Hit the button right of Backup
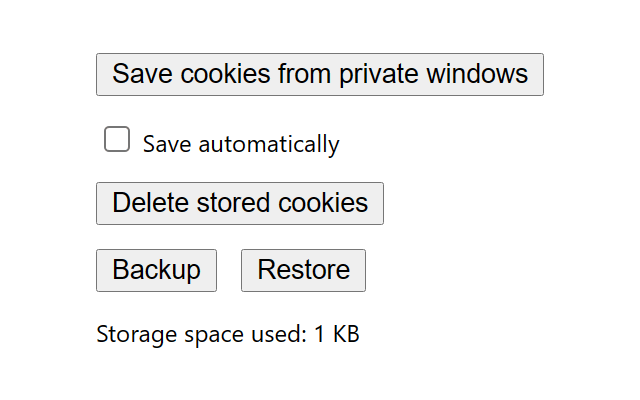The height and width of the screenshot is (400, 640). click(303, 270)
